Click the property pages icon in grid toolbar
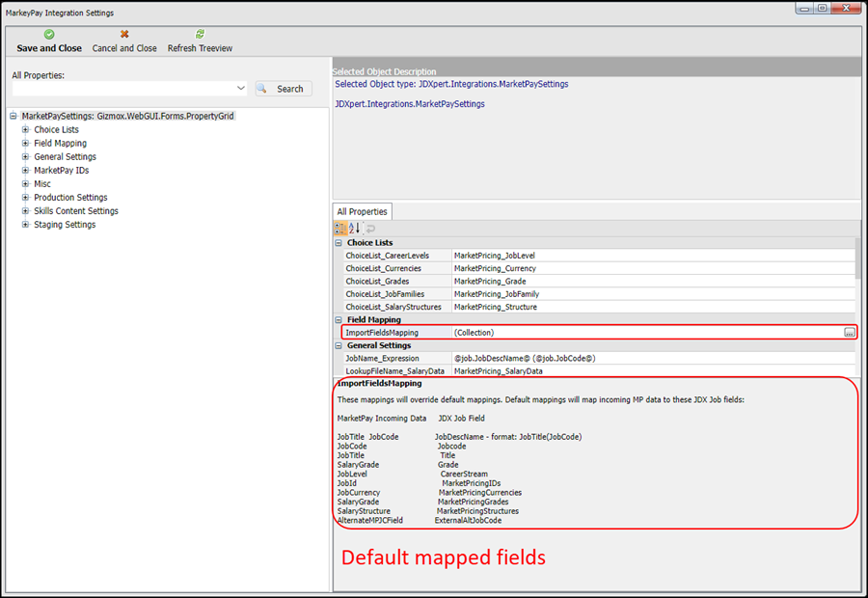Image resolution: width=868 pixels, height=598 pixels. coord(371,229)
